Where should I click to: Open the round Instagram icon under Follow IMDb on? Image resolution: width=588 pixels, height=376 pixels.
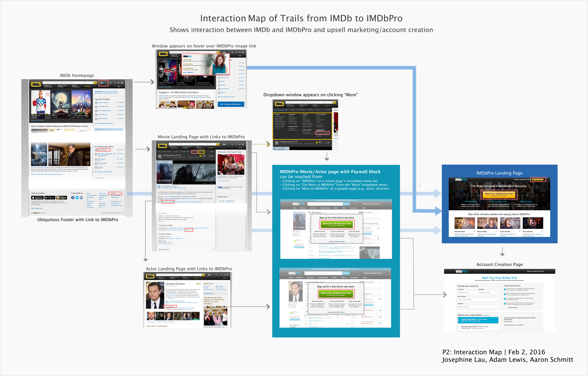[x=81, y=198]
